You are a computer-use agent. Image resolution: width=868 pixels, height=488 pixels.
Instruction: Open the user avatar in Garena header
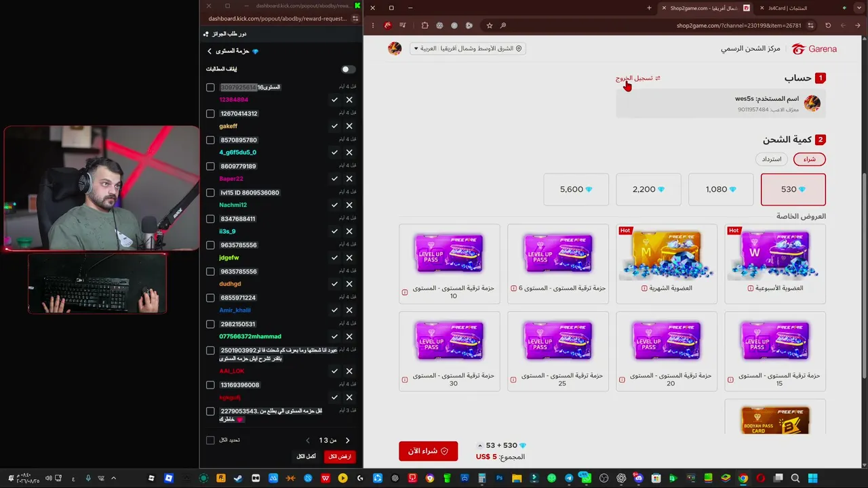[x=395, y=49]
